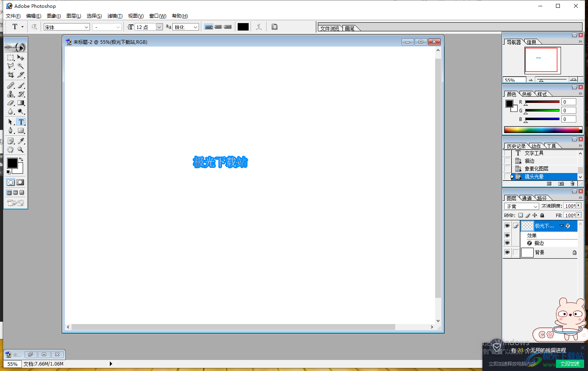Viewport: 588px width, 371px height.
Task: Select the Eyedropper tool
Action: coord(21,141)
